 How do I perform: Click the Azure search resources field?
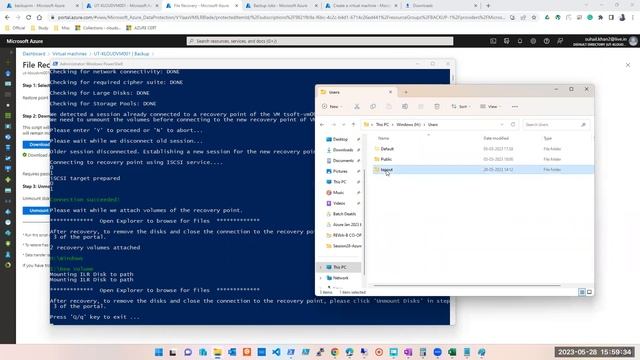coord(320,41)
